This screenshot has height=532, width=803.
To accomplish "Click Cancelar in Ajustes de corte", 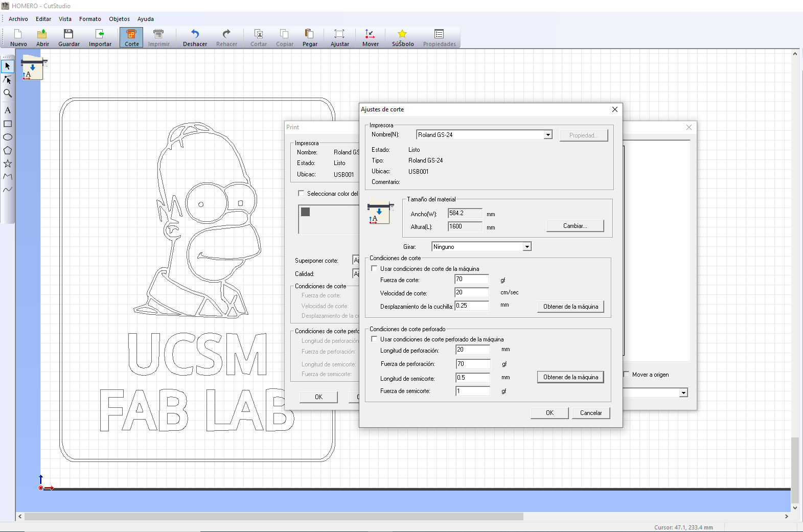I will [x=591, y=413].
